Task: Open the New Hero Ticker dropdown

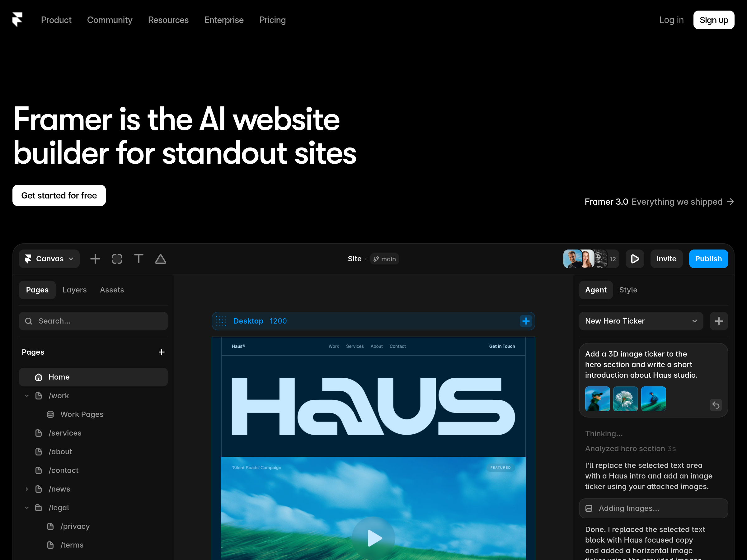Action: click(x=641, y=321)
